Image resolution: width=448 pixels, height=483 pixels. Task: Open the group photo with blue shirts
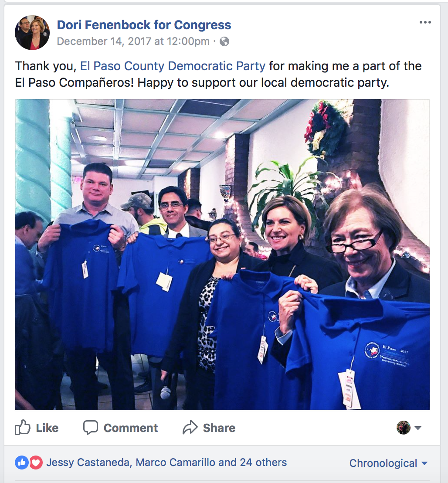222,255
